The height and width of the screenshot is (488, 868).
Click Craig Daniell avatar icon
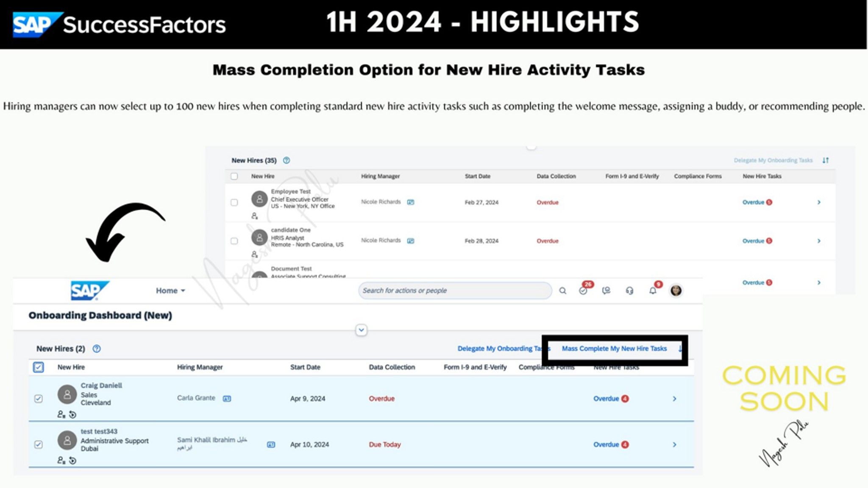click(67, 394)
